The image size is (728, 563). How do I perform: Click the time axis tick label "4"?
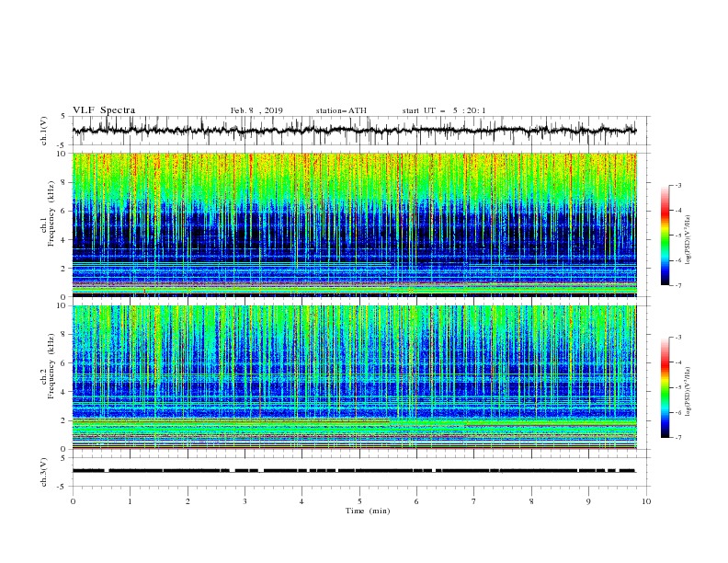[301, 501]
